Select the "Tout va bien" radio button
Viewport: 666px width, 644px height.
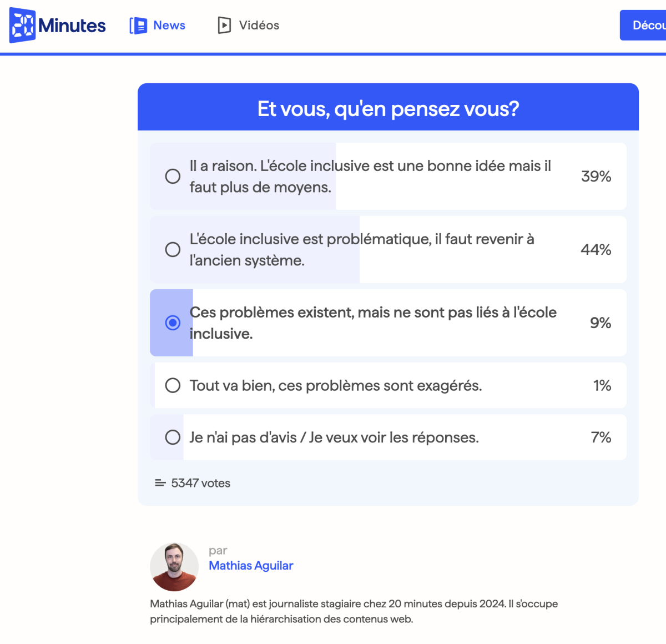pos(173,385)
